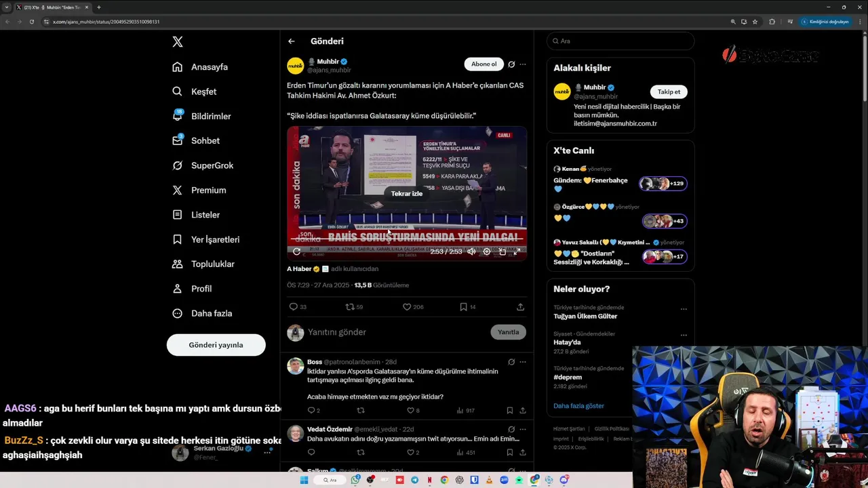Open Yer İşaretleri bookmarks
868x488 pixels.
pyautogui.click(x=205, y=239)
